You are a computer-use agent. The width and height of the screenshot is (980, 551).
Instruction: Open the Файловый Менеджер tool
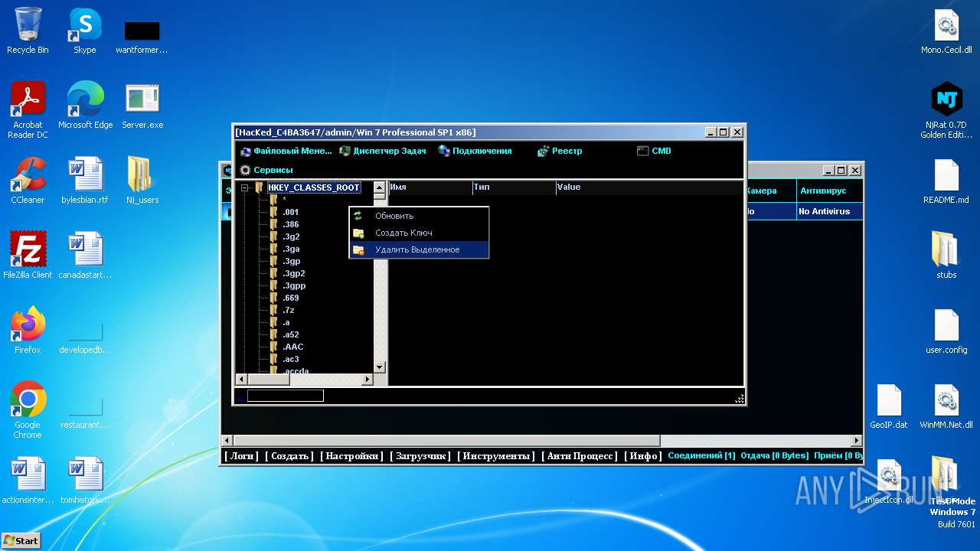pyautogui.click(x=286, y=151)
